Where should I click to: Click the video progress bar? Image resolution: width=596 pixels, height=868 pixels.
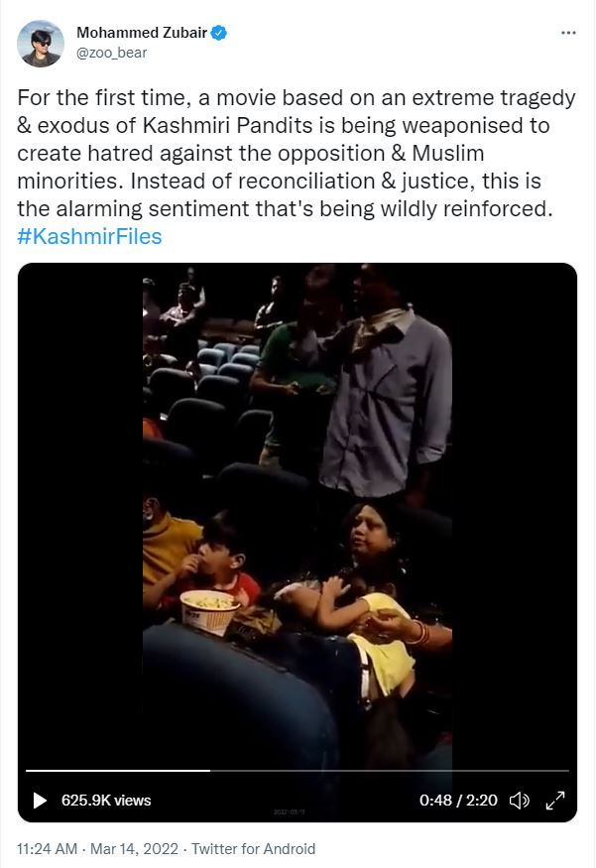pos(298,770)
